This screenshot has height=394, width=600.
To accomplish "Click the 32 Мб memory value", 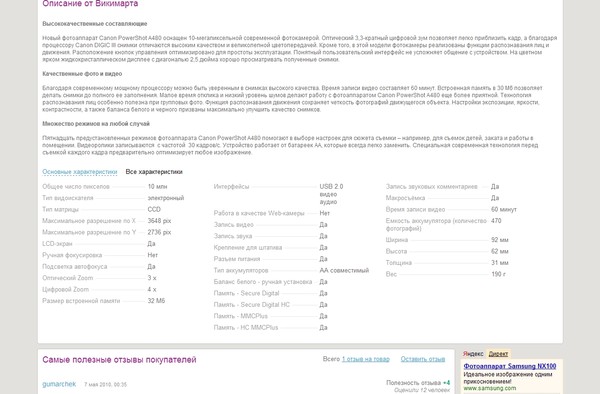I will (156, 301).
